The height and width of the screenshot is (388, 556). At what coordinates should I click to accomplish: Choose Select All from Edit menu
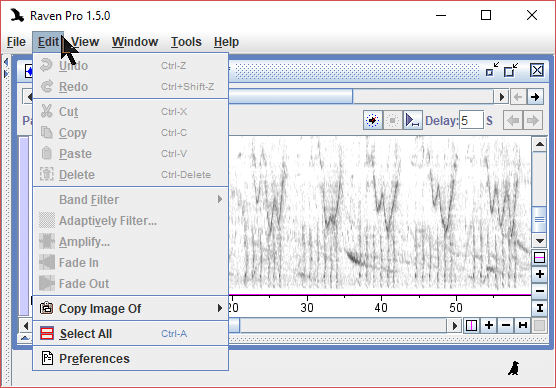pos(130,334)
